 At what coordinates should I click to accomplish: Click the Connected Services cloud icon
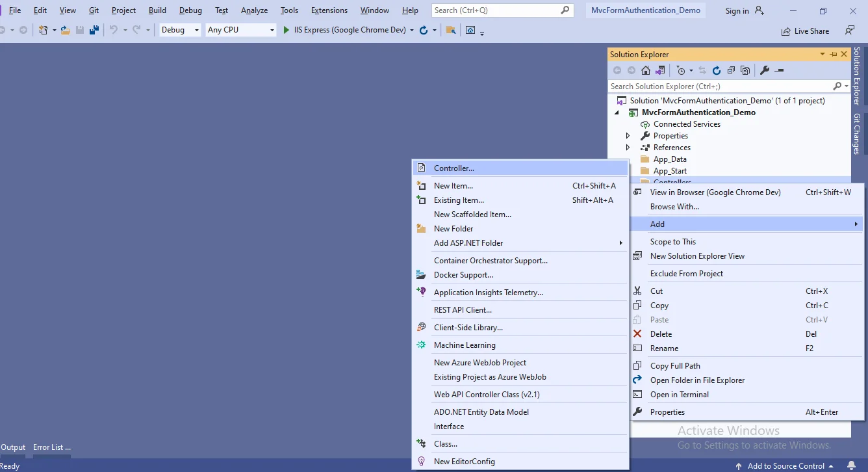[x=645, y=124]
